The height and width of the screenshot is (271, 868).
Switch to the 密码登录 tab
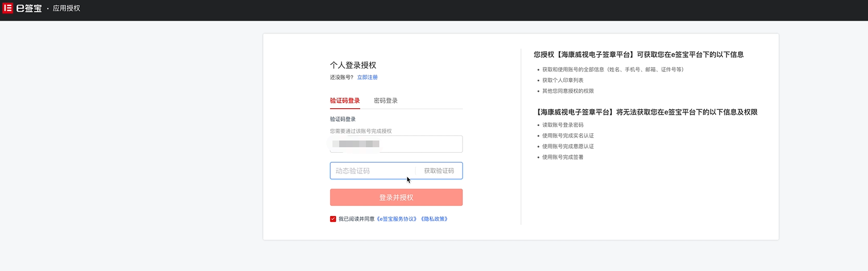pos(385,101)
